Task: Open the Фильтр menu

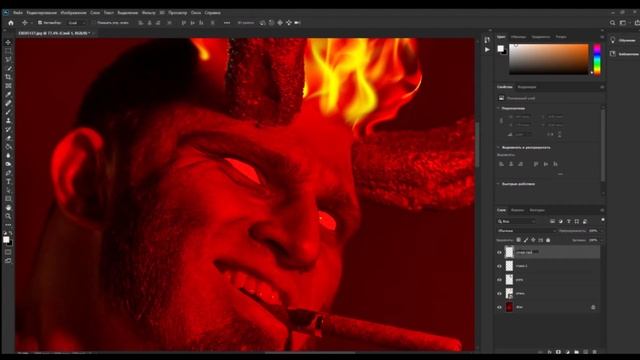Action: coord(148,13)
